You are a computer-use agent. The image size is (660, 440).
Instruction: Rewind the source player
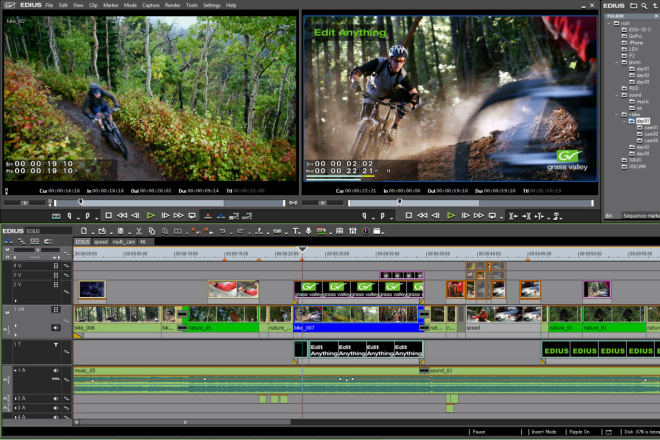(122, 216)
